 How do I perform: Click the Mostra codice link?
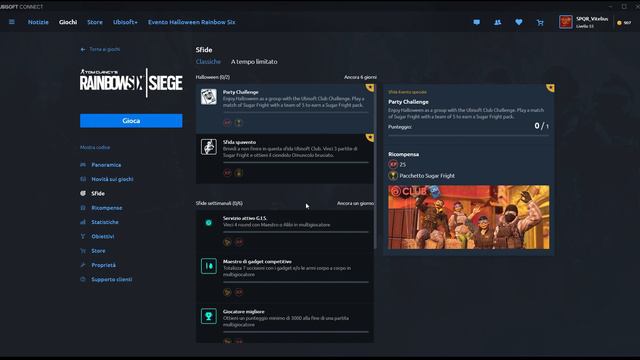pos(95,147)
